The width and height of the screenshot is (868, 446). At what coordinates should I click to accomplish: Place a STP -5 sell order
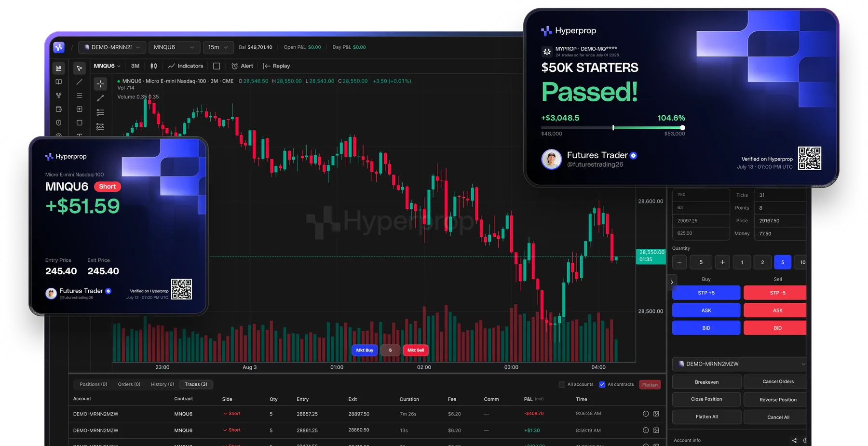click(775, 293)
